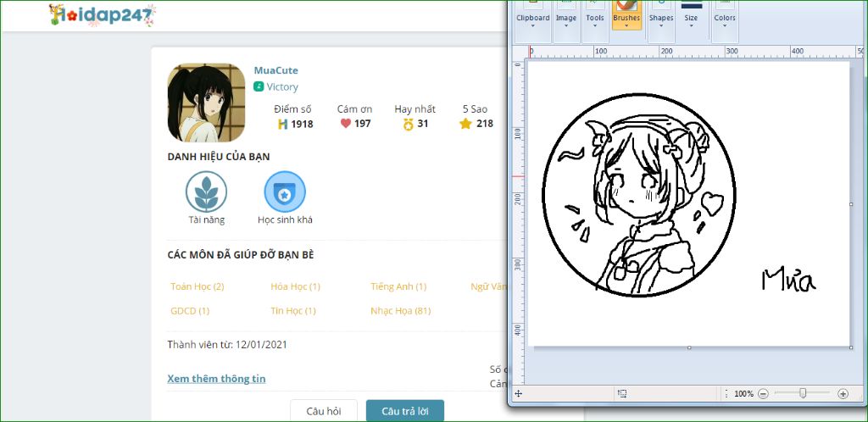Click the zoom in plus button in Paint
Screen dimensions: 868x422
point(843,394)
